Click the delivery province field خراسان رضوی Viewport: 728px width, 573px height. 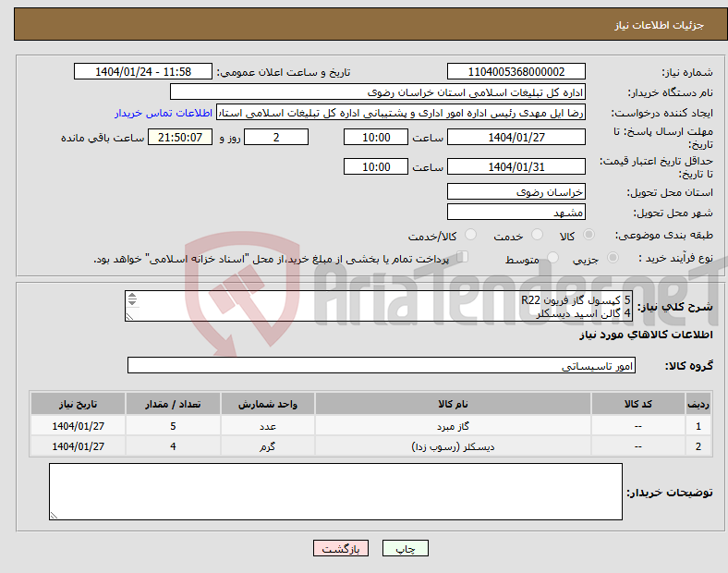point(516,191)
